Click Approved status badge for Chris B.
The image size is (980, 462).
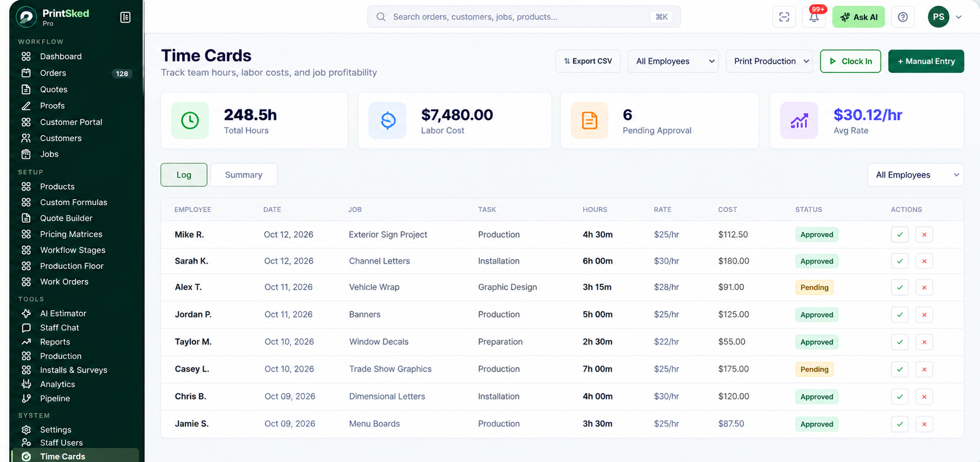coord(817,397)
